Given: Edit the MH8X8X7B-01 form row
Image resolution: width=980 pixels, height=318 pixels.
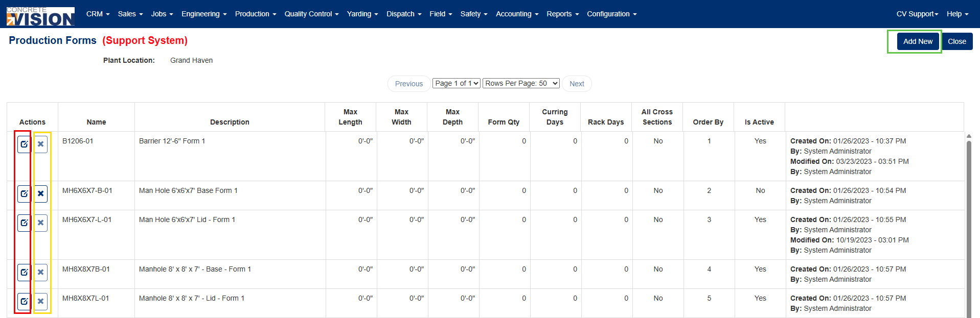Looking at the screenshot, I should pyautogui.click(x=24, y=273).
